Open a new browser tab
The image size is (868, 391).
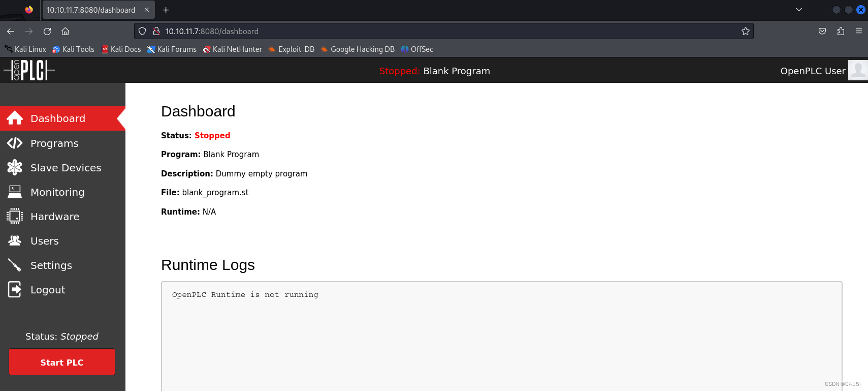coord(166,10)
